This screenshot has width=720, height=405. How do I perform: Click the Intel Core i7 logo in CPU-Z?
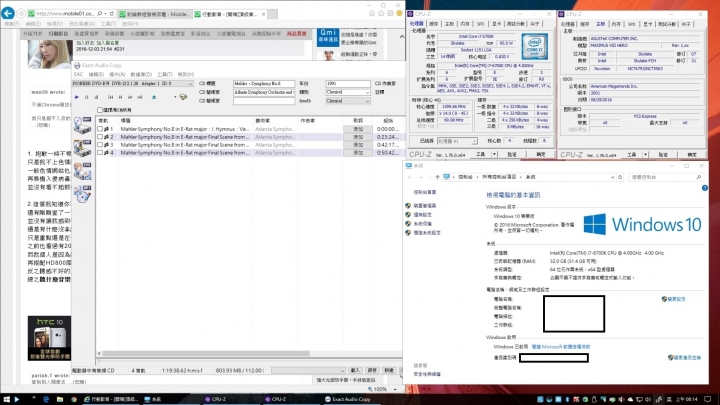(x=534, y=47)
